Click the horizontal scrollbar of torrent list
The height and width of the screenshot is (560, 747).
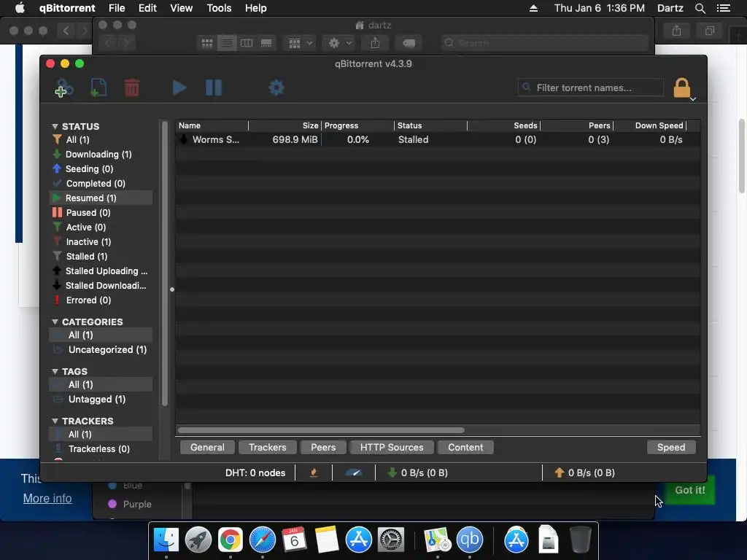(321, 430)
